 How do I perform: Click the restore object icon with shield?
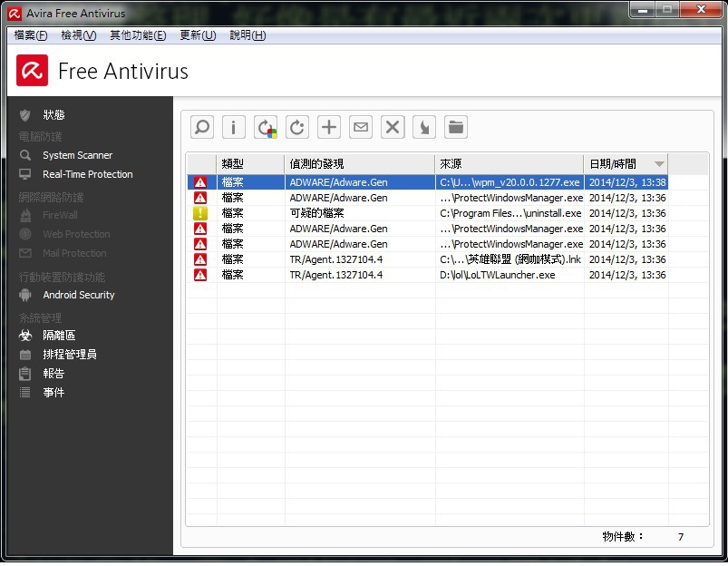266,128
